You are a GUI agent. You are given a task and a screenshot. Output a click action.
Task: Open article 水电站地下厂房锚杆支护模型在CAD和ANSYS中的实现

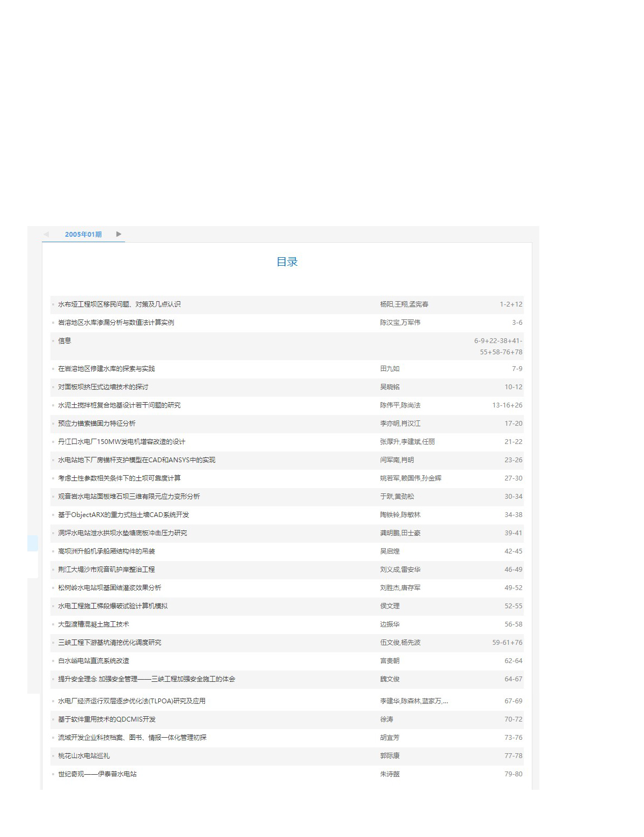click(x=137, y=460)
